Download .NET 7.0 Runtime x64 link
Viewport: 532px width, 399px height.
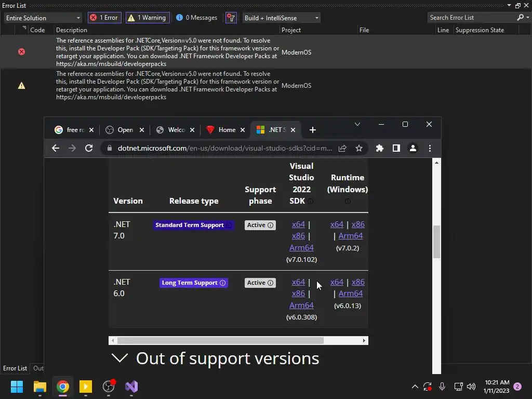pos(337,224)
